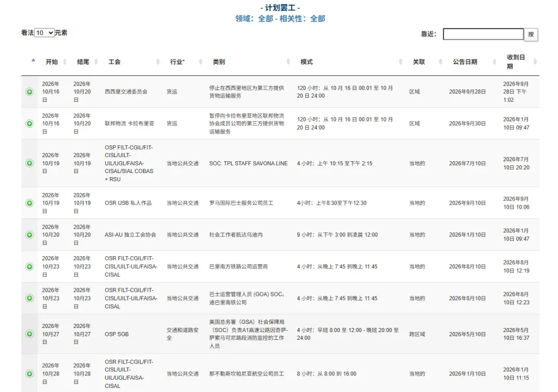Click the 西西里交通委员会 union cell
Viewport: 558px width, 392px height.
[x=126, y=92]
